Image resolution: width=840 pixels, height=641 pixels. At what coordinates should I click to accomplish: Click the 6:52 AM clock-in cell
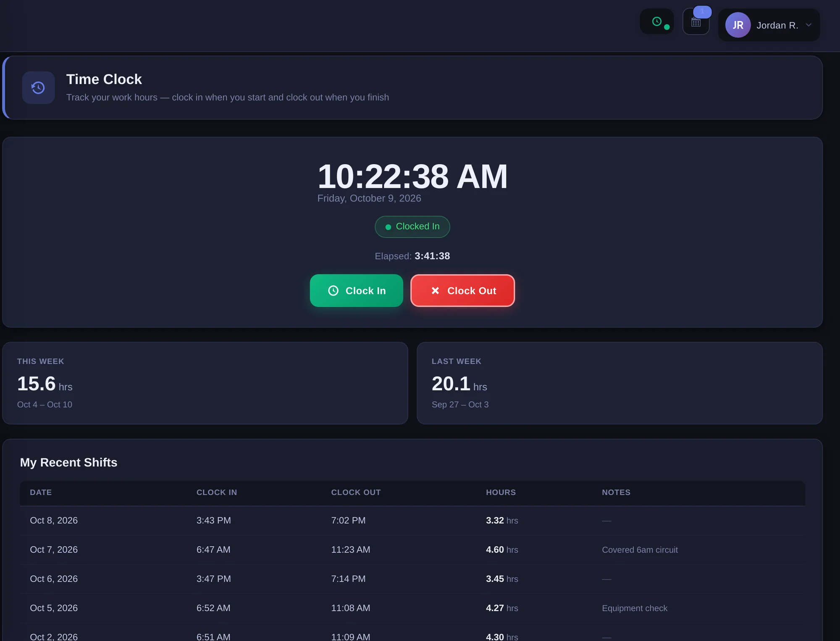pos(213,608)
